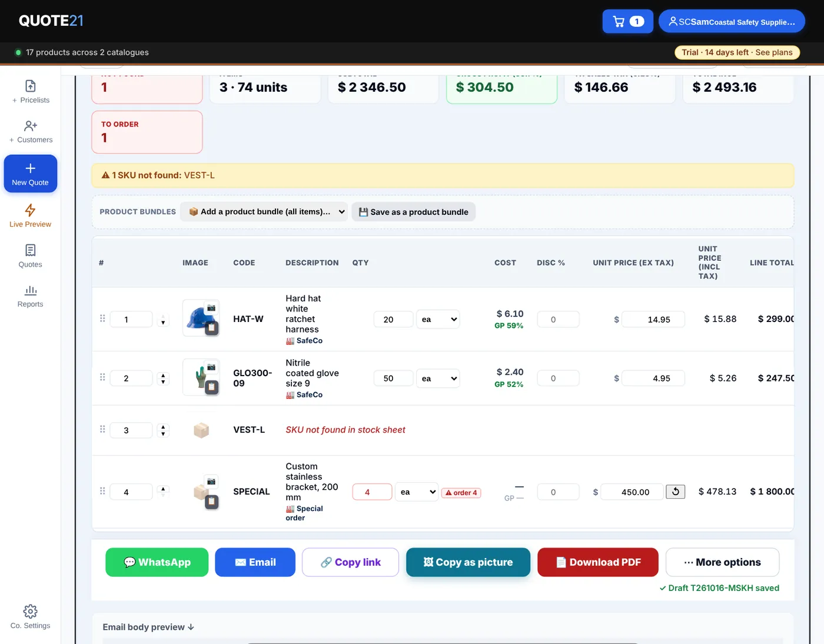Start a New Quote from sidebar

[31, 174]
